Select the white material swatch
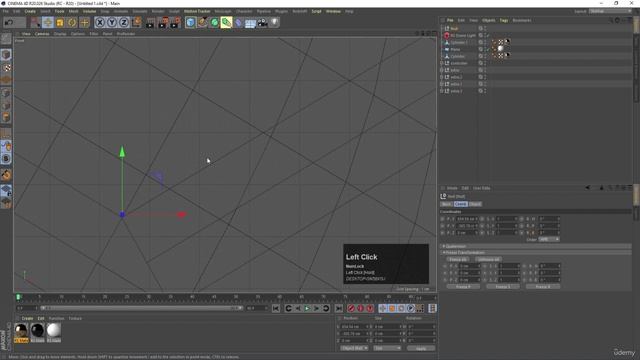The height and width of the screenshot is (360, 640). pyautogui.click(x=53, y=331)
